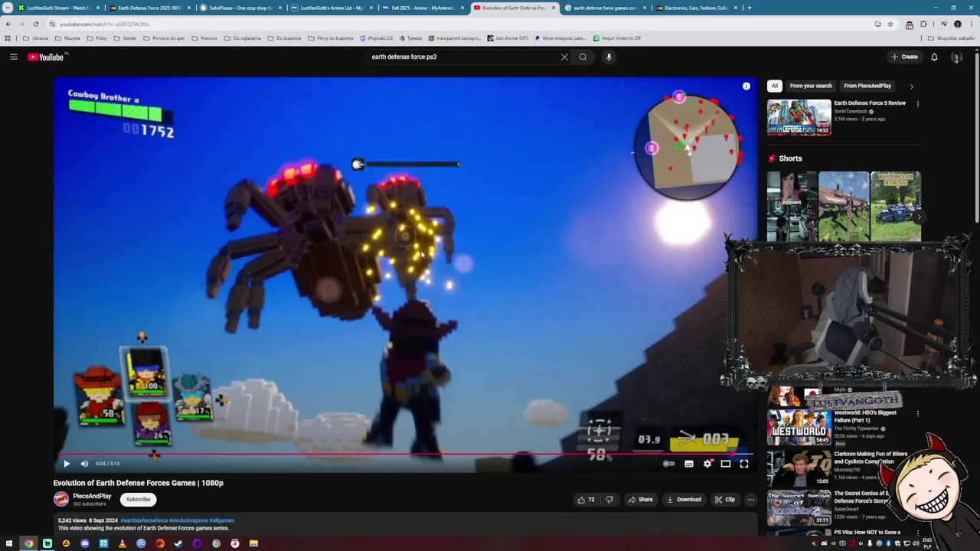The image size is (980, 551).
Task: Open the Westworld HBO's Biggest Failure video
Action: [799, 427]
